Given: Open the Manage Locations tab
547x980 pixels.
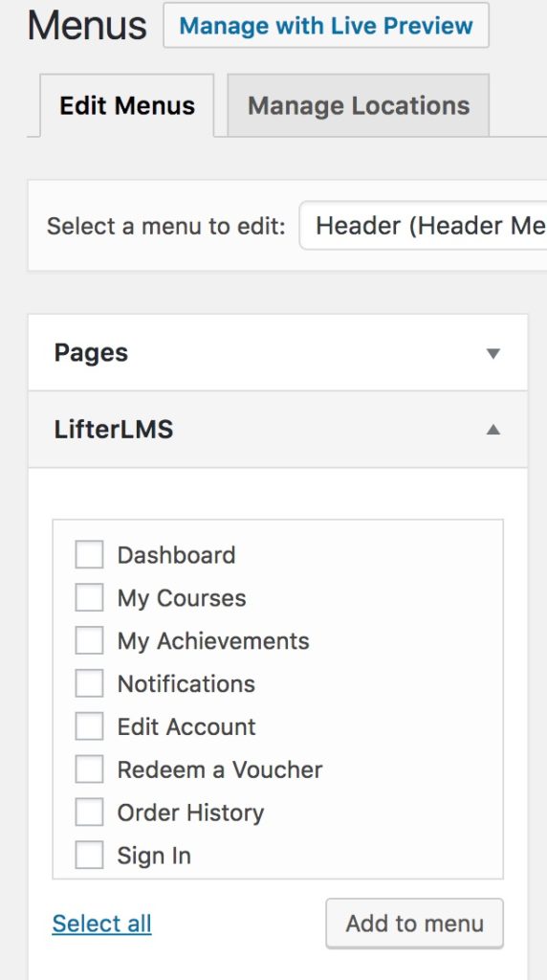Looking at the screenshot, I should coord(359,105).
